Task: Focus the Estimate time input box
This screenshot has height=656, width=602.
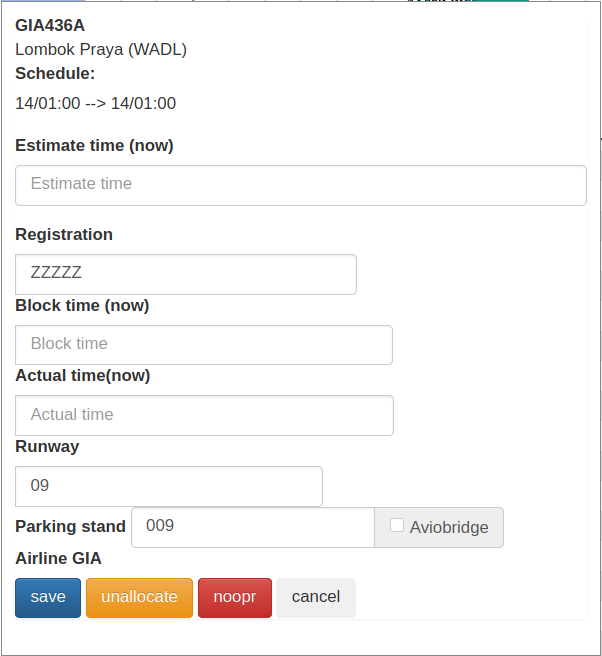Action: (300, 185)
